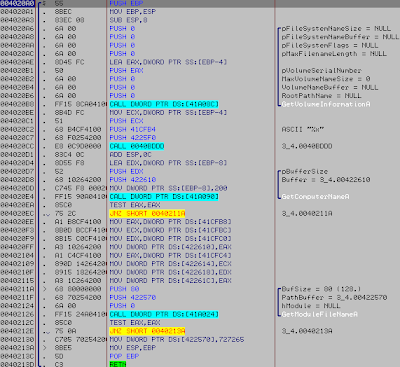Viewport: 400px width, 367px height.
Task: Select the 3_4.0040211A comment
Action: 307,213
